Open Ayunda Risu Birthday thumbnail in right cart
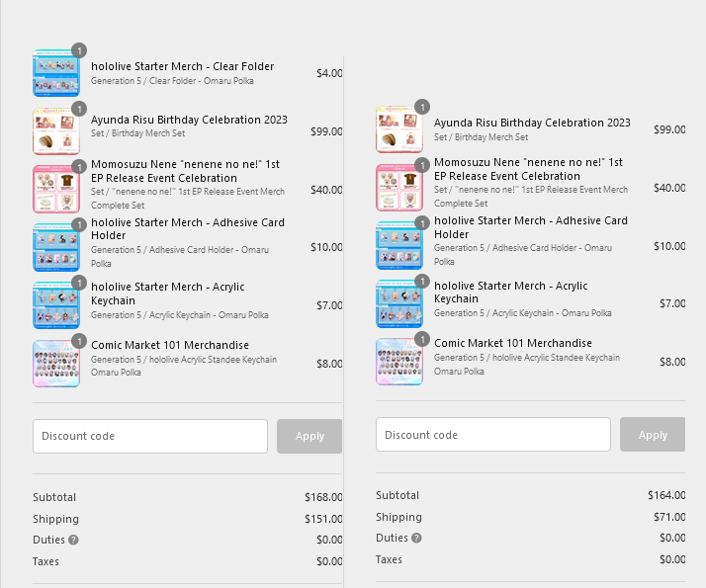The width and height of the screenshot is (706, 588). click(399, 129)
